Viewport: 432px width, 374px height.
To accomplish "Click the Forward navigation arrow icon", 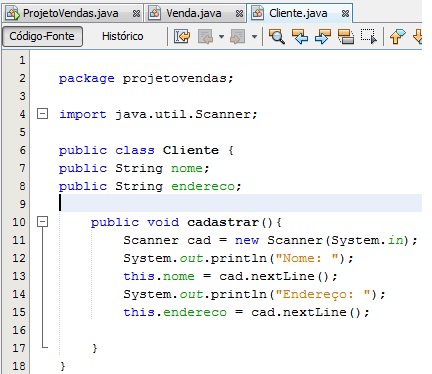I will tap(237, 36).
